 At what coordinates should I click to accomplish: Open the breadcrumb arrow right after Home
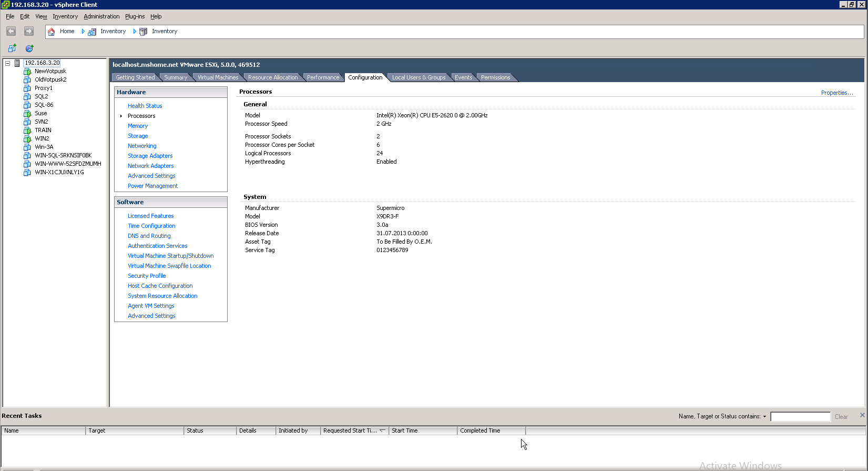(x=83, y=32)
